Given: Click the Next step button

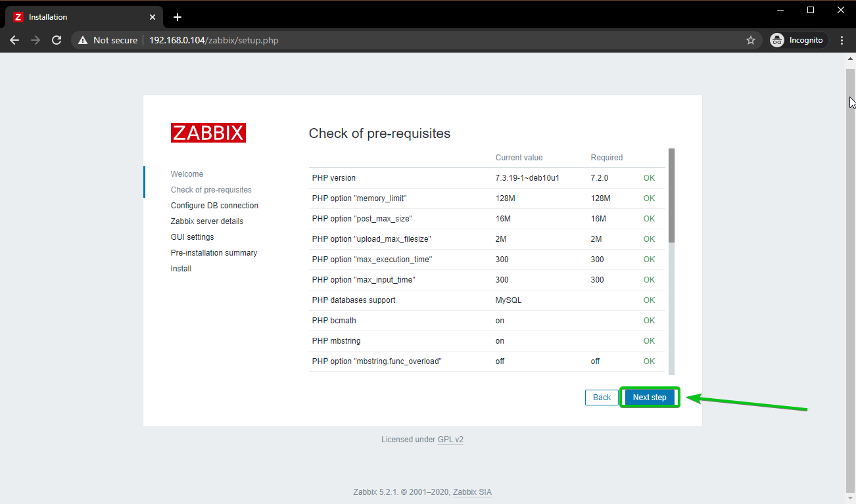Looking at the screenshot, I should (x=650, y=398).
